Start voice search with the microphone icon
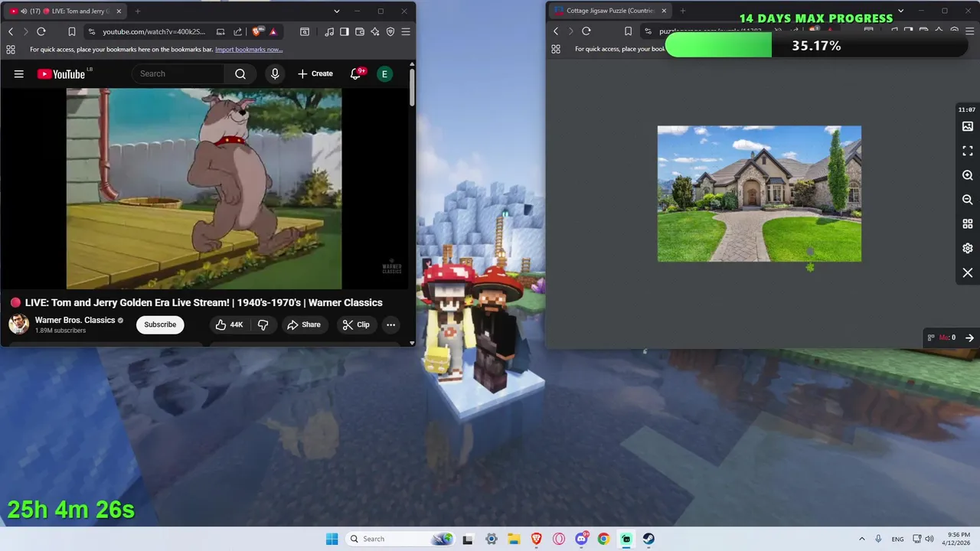This screenshot has width=980, height=551. (275, 73)
